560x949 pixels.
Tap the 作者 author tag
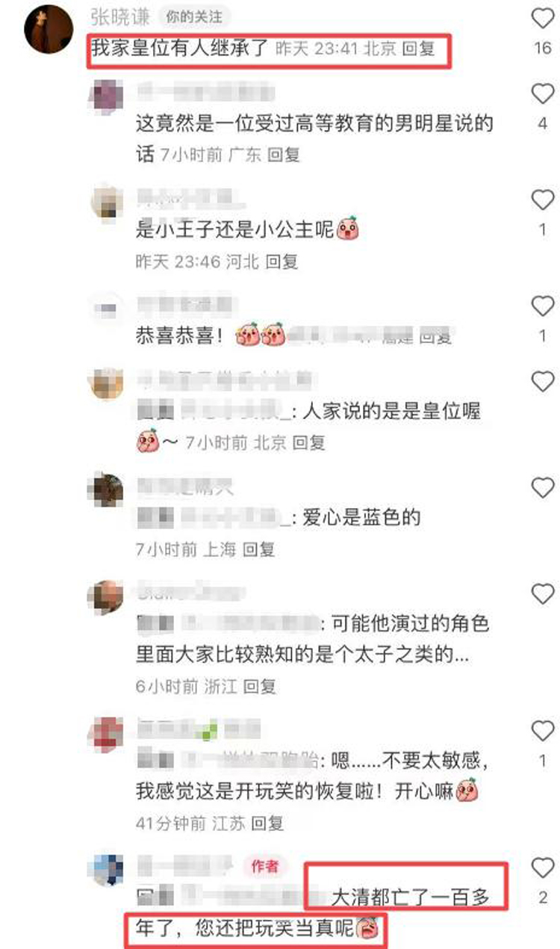[265, 866]
